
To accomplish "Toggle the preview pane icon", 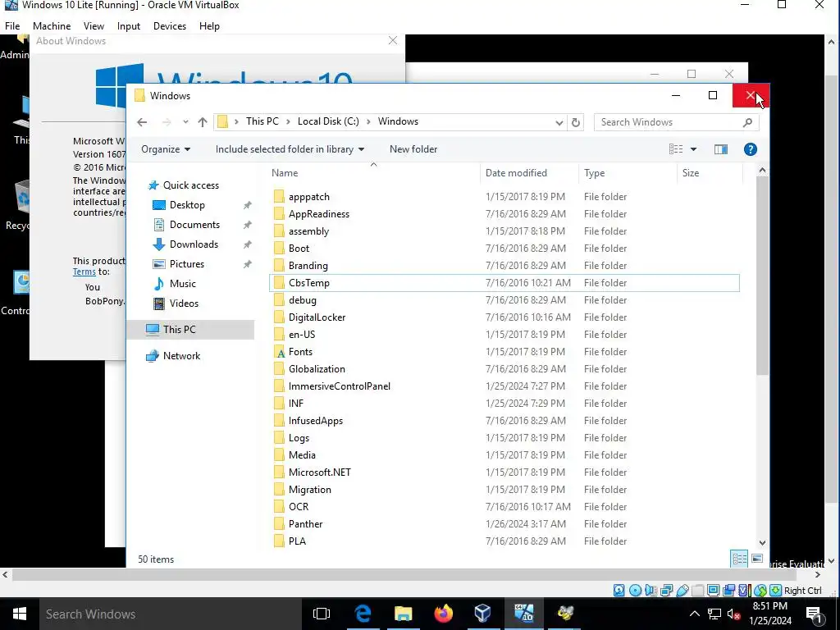I will (x=720, y=149).
